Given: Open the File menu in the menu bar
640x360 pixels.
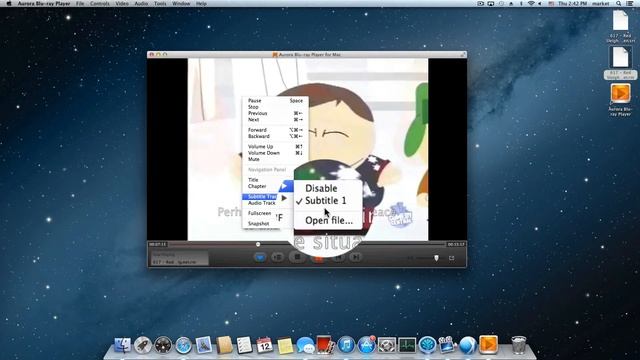Looking at the screenshot, I should coord(80,3).
